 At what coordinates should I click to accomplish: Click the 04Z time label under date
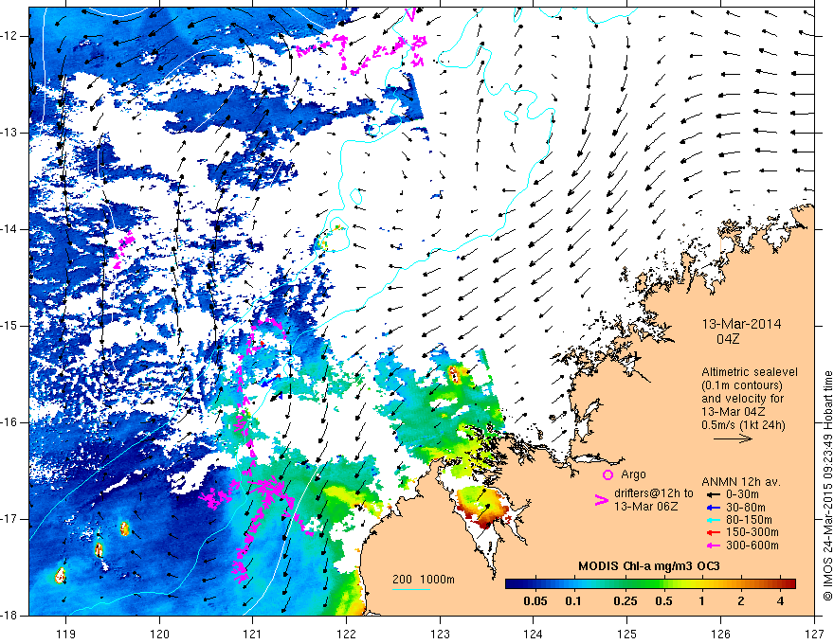click(728, 338)
